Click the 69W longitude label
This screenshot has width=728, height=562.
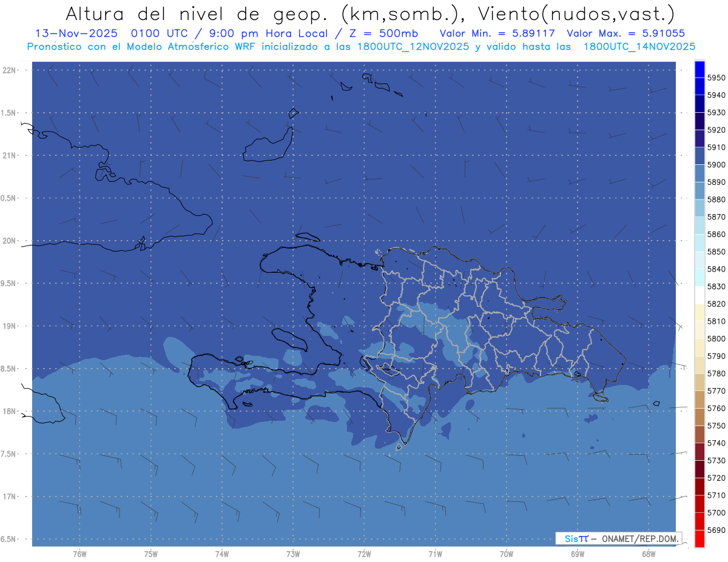[x=578, y=554]
